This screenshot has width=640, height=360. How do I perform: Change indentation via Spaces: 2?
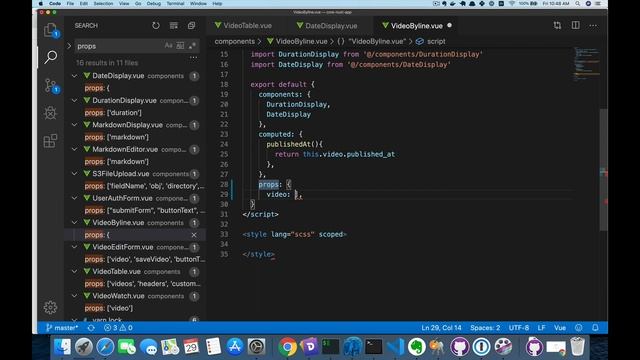(x=485, y=328)
